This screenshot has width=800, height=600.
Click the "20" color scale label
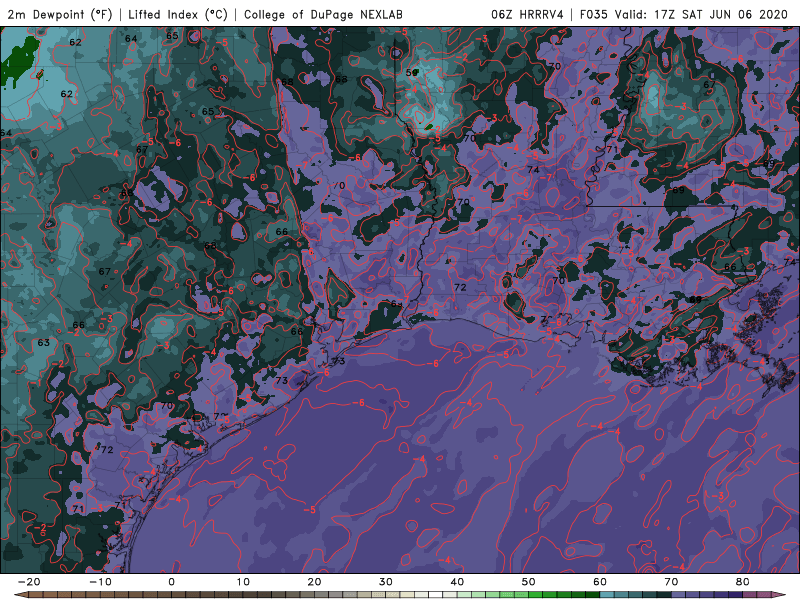tap(314, 582)
